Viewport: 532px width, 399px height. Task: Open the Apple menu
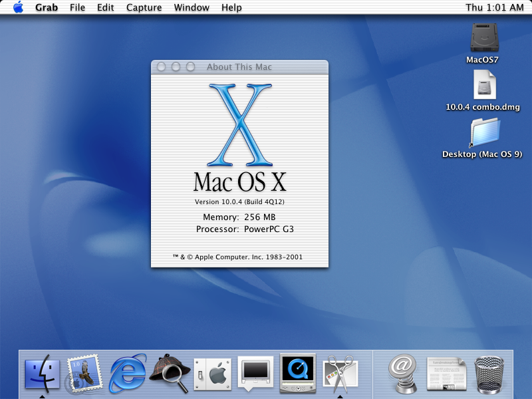click(19, 7)
